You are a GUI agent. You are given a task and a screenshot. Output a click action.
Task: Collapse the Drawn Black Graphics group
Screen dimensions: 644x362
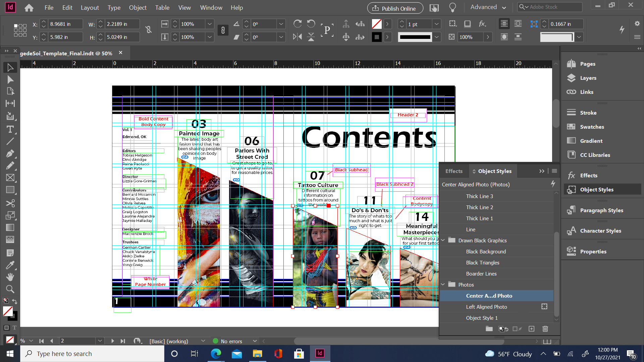[443, 240]
